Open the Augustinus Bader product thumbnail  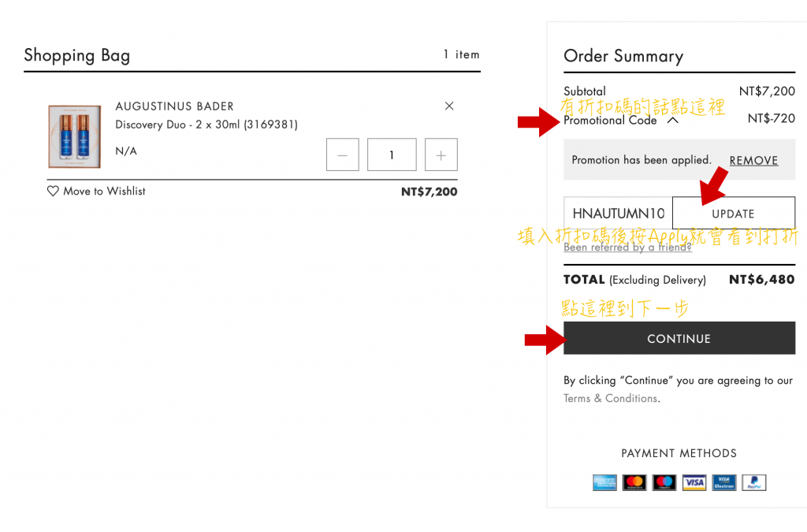point(74,136)
